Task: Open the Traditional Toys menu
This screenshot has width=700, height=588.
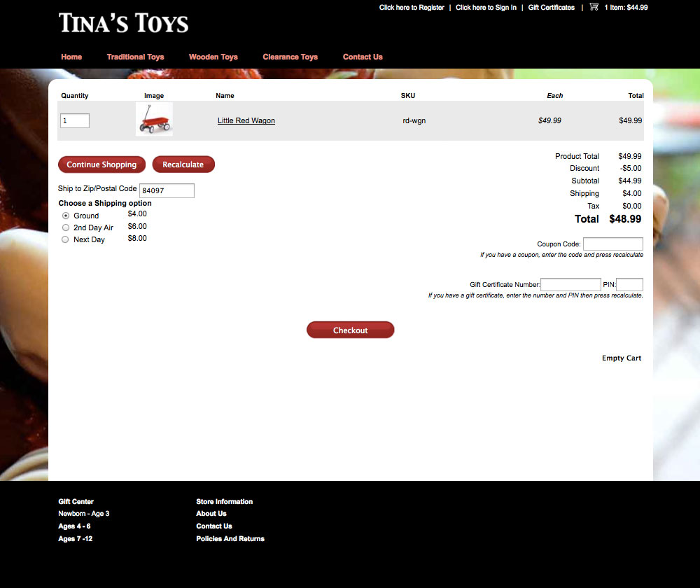Action: click(135, 57)
